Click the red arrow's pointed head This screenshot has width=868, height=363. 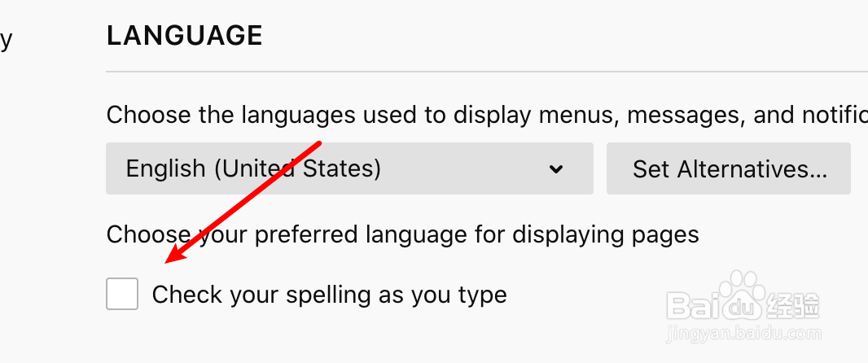[x=170, y=260]
